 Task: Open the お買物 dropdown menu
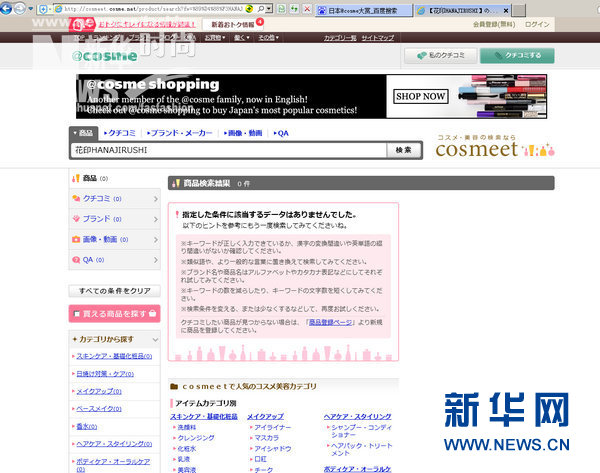pos(215,38)
